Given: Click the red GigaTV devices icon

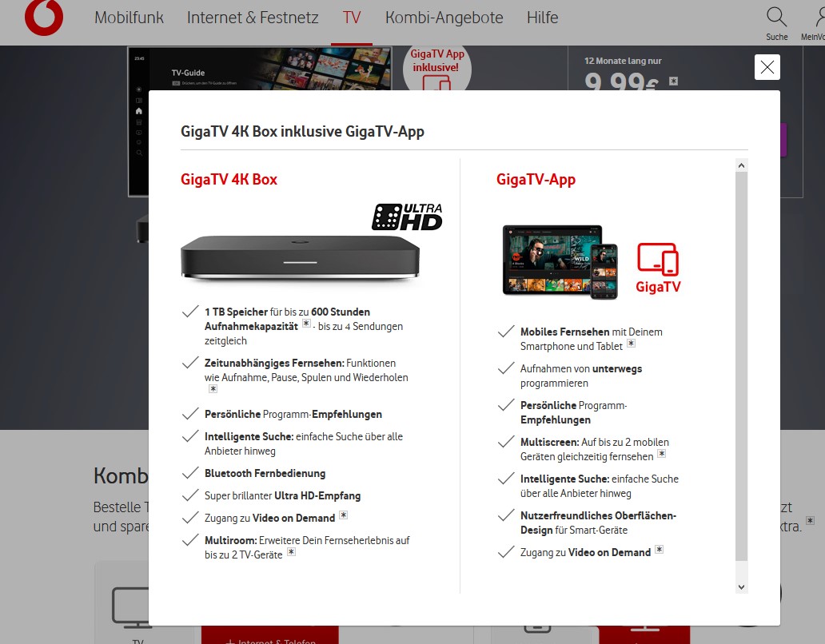Looking at the screenshot, I should click(x=658, y=259).
